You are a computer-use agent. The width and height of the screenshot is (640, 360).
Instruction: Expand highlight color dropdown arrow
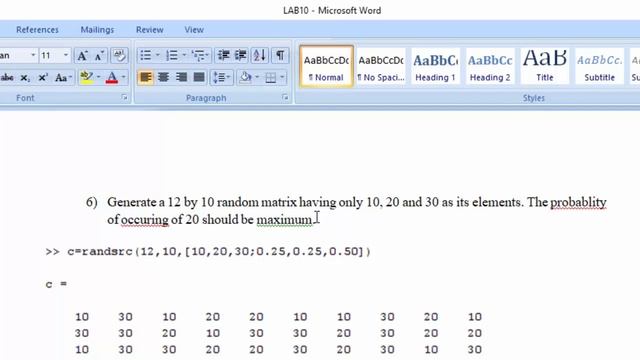coord(98,78)
